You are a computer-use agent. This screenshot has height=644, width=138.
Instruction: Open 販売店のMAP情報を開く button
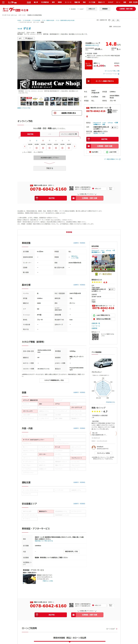(x=103, y=319)
